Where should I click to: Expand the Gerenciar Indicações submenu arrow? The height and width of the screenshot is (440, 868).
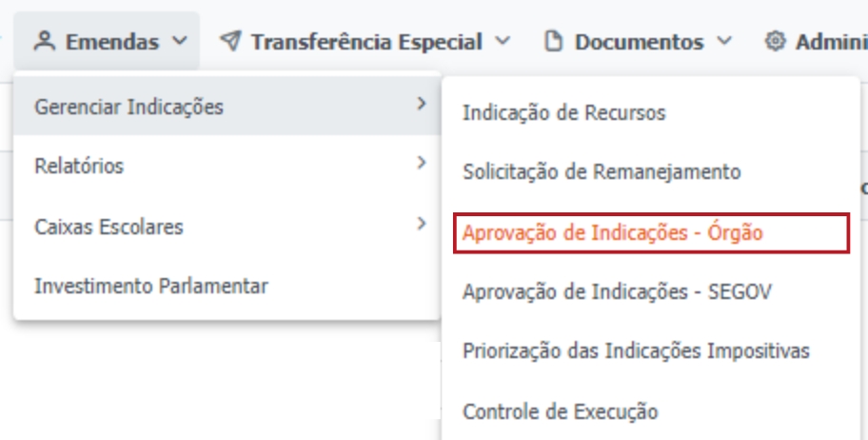click(422, 103)
